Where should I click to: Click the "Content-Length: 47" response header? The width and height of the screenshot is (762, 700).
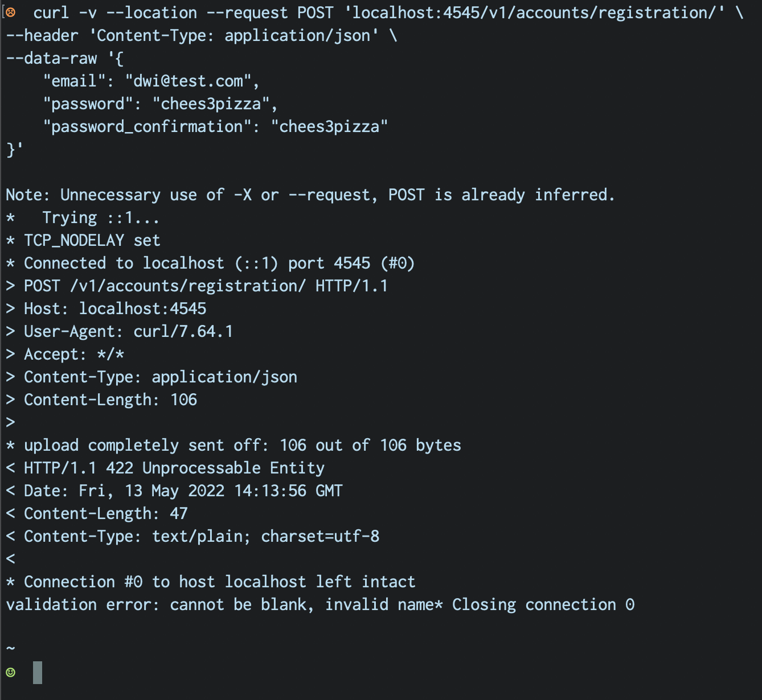(x=105, y=513)
